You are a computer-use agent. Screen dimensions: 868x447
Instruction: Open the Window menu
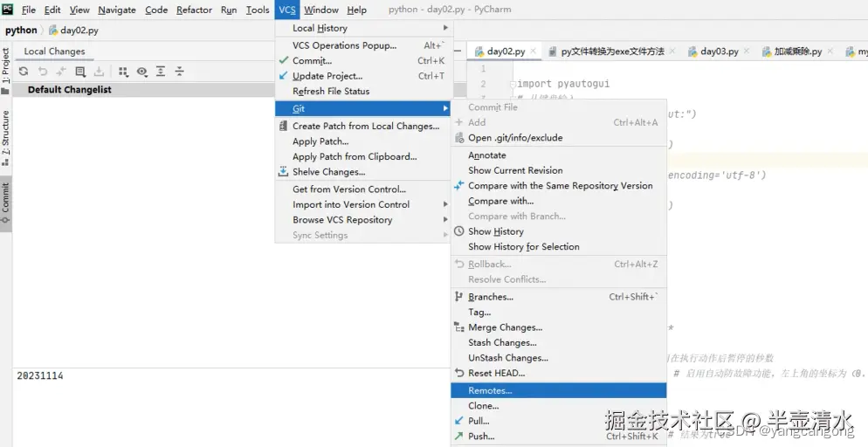(x=321, y=10)
